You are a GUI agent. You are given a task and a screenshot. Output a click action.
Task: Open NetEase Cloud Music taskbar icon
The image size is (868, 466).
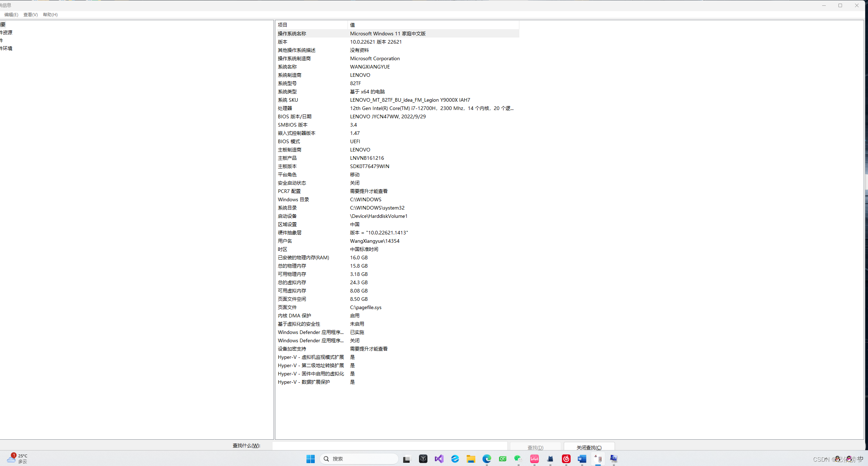[566, 459]
